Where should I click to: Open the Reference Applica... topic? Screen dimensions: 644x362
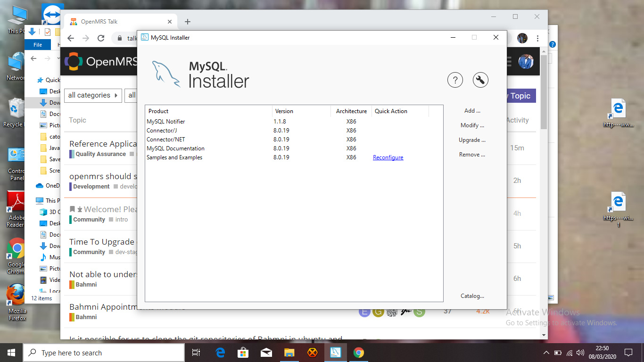103,144
